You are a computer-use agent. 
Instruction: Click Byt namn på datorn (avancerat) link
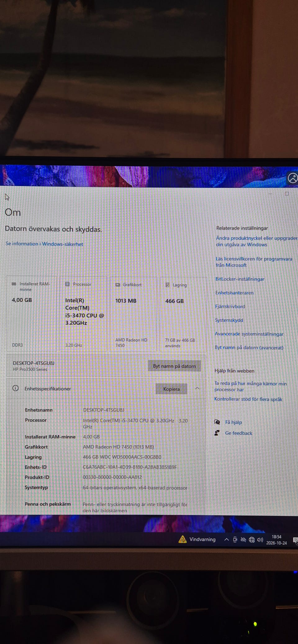pos(249,347)
